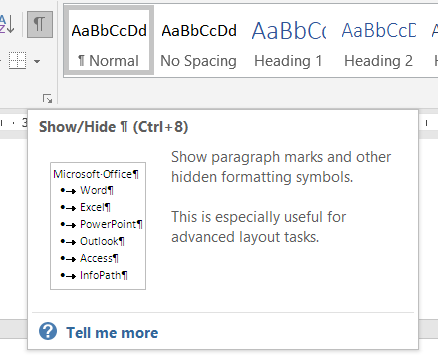Select the Heading 2 style
The width and height of the screenshot is (438, 363).
point(379,41)
